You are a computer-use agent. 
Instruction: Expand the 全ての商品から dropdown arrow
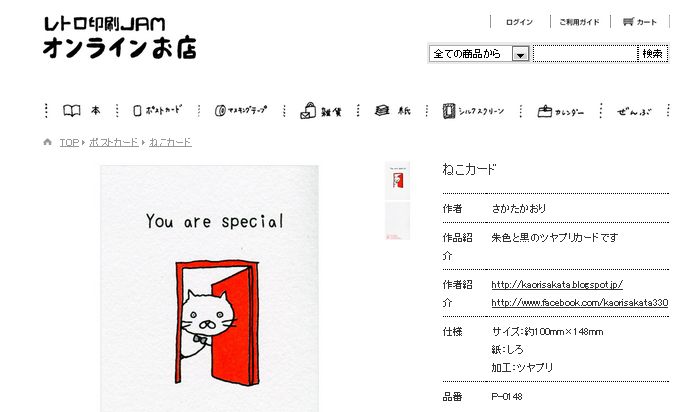click(520, 54)
